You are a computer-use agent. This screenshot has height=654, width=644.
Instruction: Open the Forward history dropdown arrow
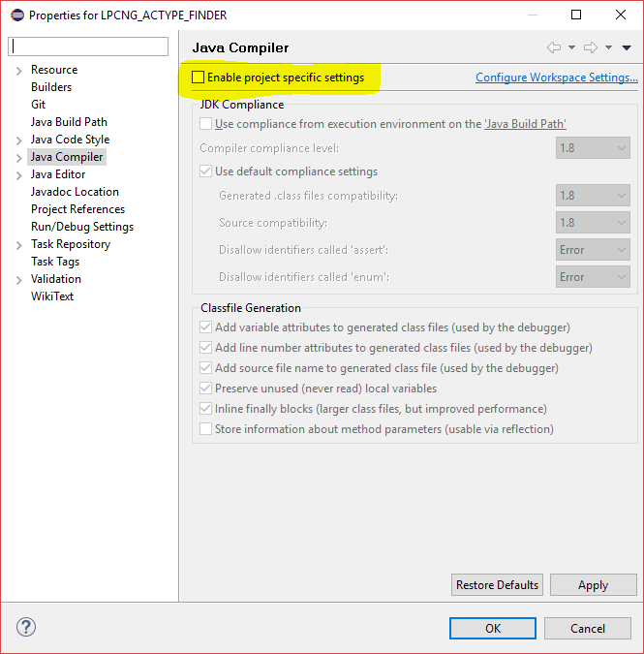click(x=608, y=47)
